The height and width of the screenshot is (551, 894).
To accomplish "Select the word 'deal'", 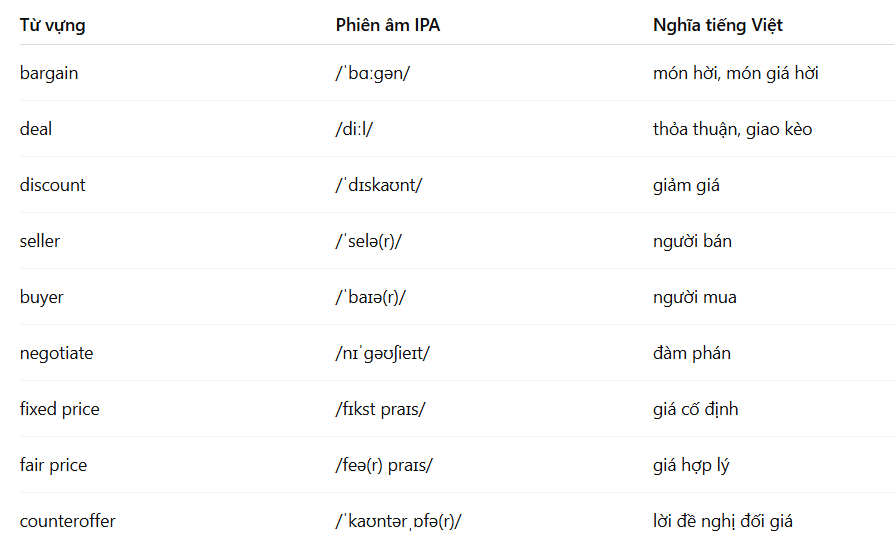I will coord(36,129).
